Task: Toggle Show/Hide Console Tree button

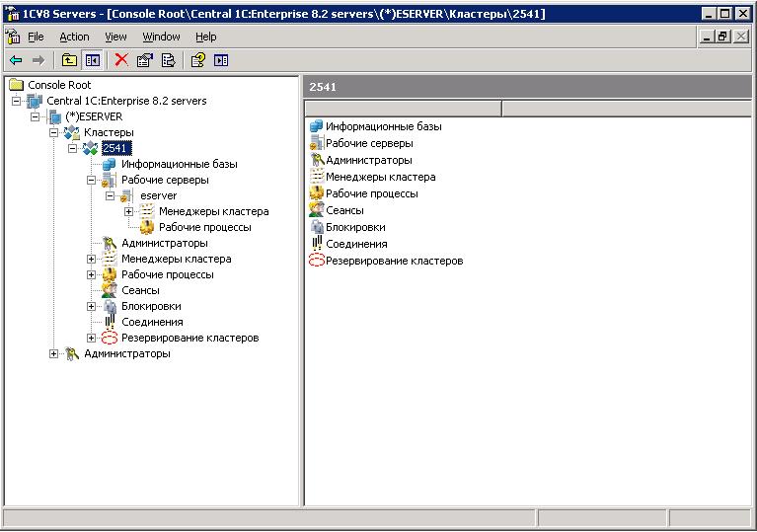Action: (92, 60)
